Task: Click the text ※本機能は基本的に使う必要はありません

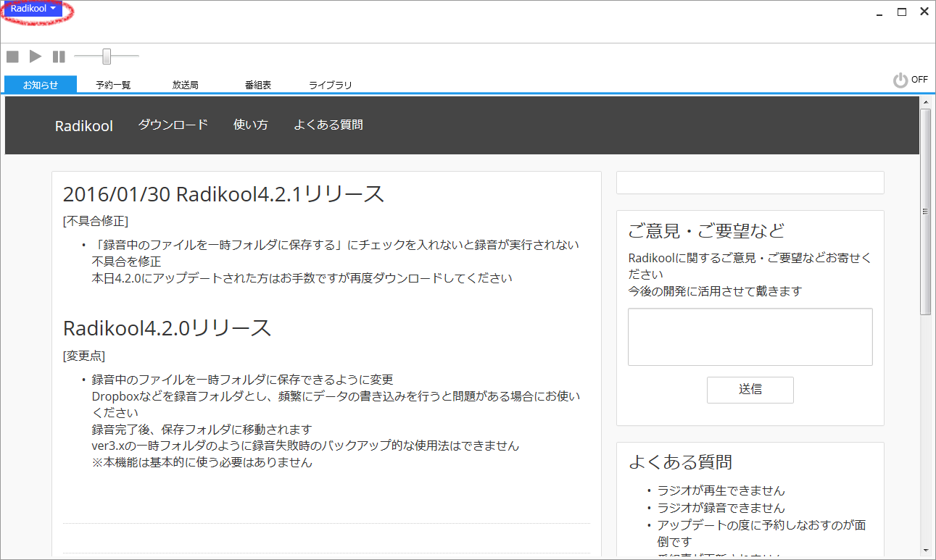Action: pos(202,462)
